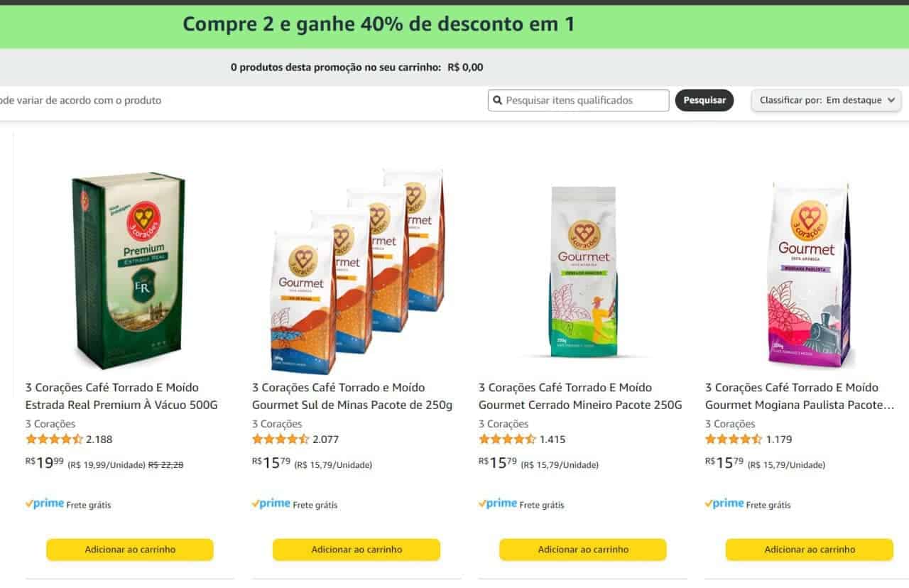The height and width of the screenshot is (588, 909).
Task: Click the Pesquisar button
Action: click(x=704, y=100)
